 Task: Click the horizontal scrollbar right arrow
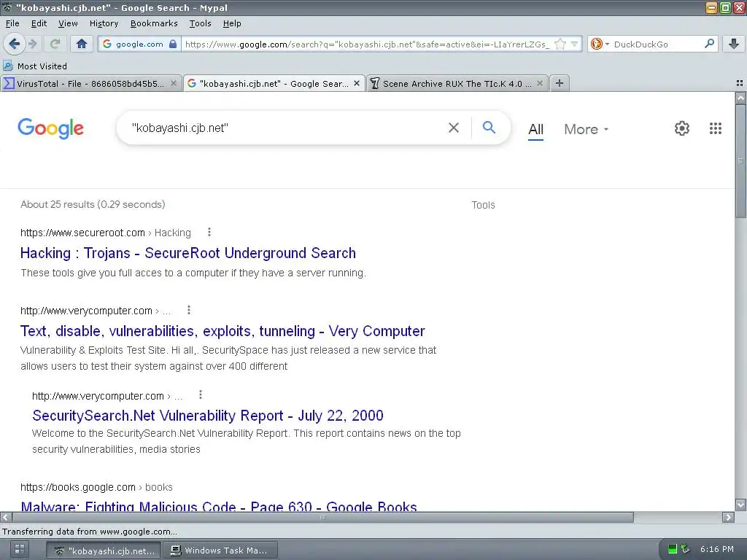click(728, 517)
